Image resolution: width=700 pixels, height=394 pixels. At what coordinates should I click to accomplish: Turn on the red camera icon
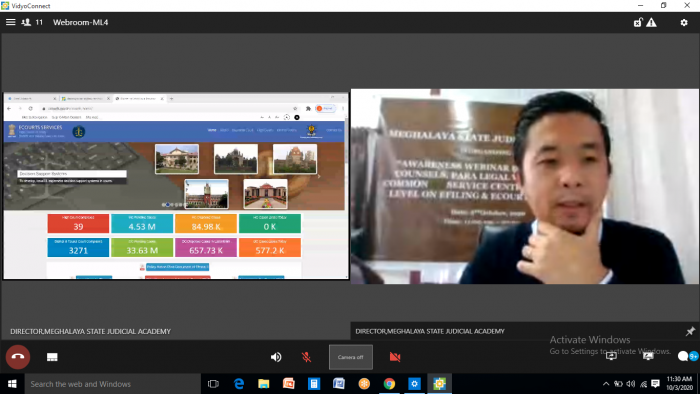tap(395, 357)
